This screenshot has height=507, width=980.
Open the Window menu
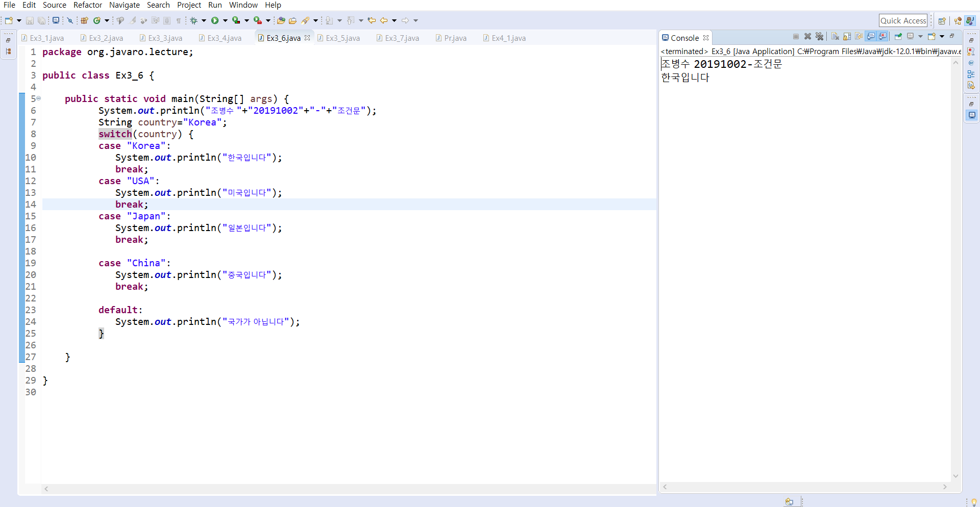(243, 5)
